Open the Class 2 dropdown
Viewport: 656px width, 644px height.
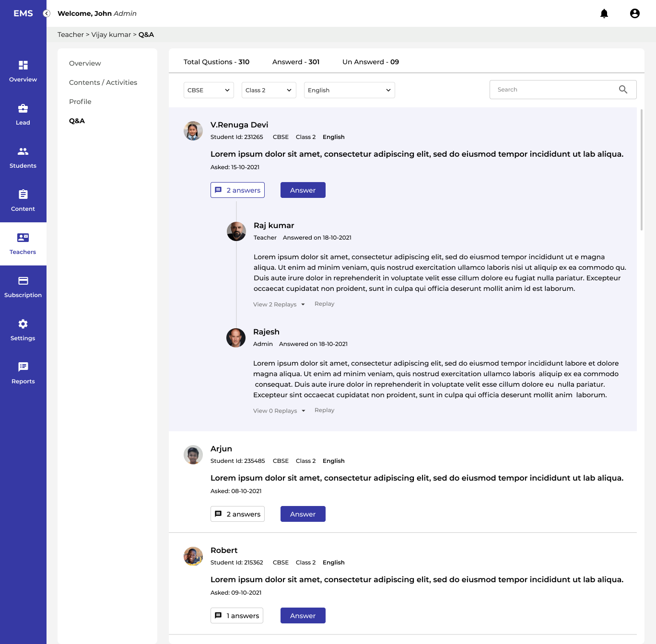pyautogui.click(x=269, y=90)
